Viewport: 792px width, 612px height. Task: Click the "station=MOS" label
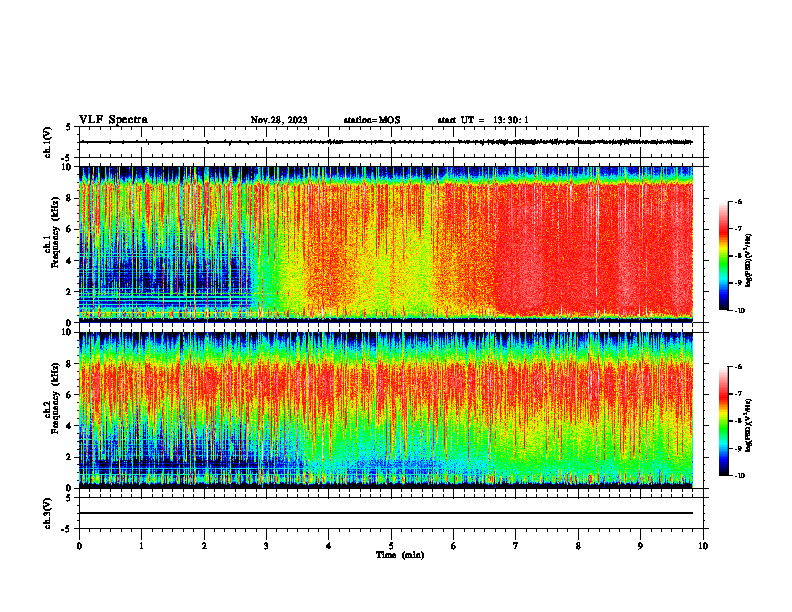[x=372, y=120]
